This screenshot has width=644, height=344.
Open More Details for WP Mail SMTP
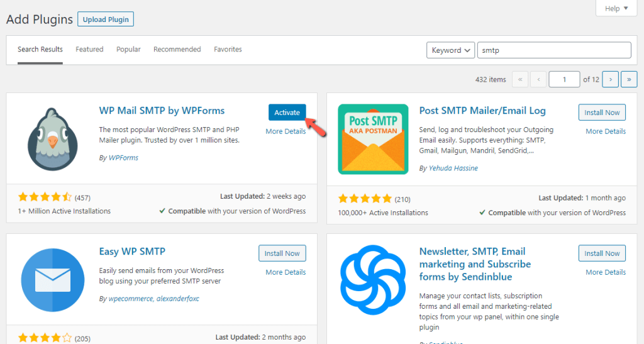click(286, 131)
